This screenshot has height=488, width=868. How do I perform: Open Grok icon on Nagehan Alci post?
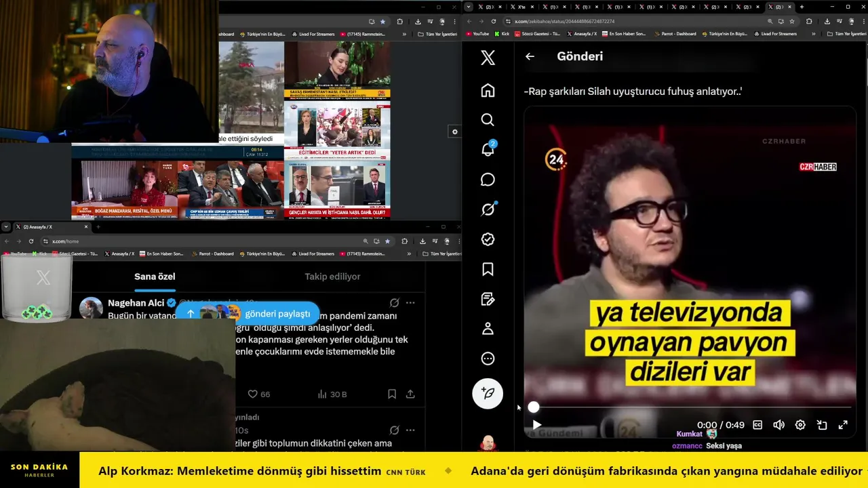(394, 303)
